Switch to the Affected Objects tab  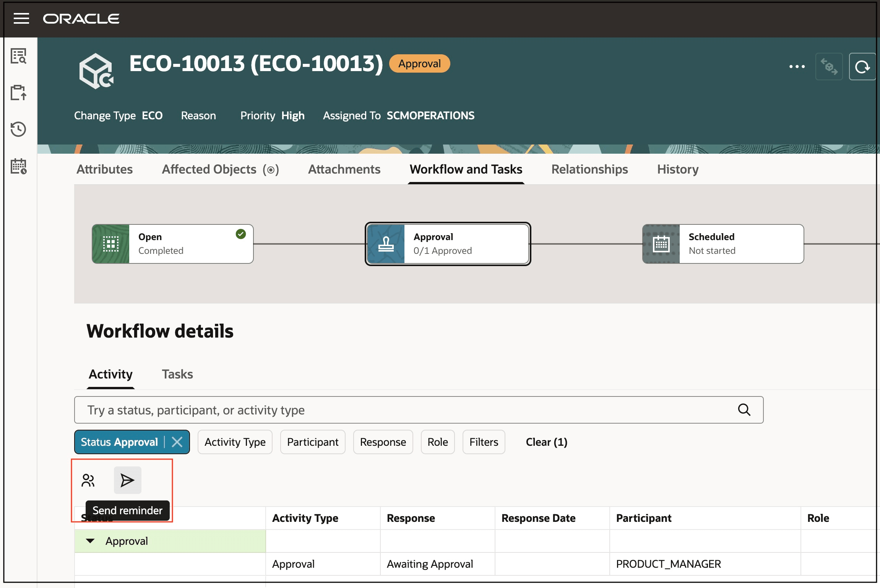pos(220,169)
